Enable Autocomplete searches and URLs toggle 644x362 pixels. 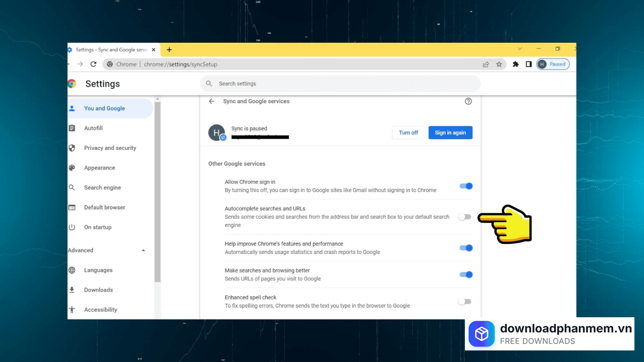pyautogui.click(x=465, y=217)
